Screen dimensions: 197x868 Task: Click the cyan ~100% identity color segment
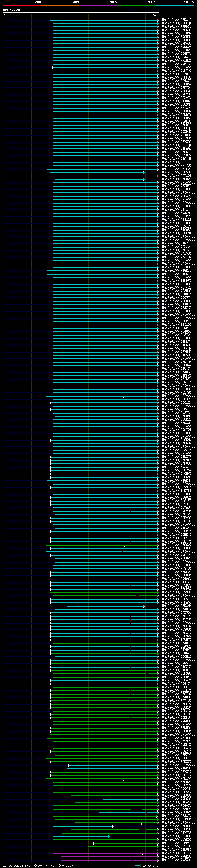point(175,6)
